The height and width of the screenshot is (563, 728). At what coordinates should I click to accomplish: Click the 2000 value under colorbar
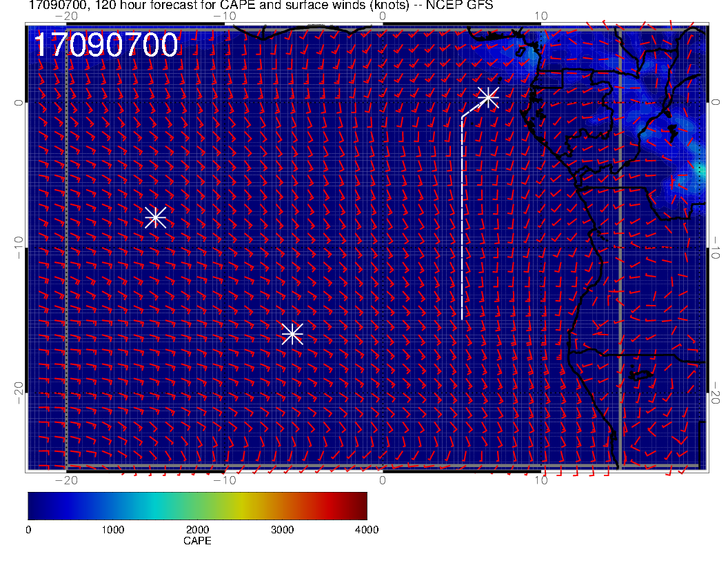[197, 530]
